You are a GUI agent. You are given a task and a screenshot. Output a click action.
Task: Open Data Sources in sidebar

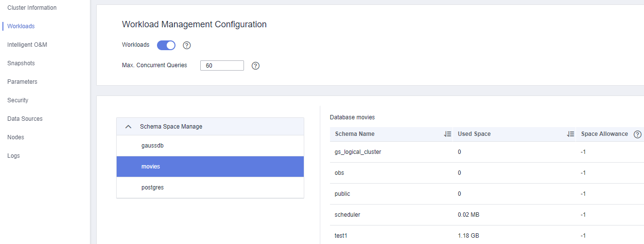click(25, 119)
